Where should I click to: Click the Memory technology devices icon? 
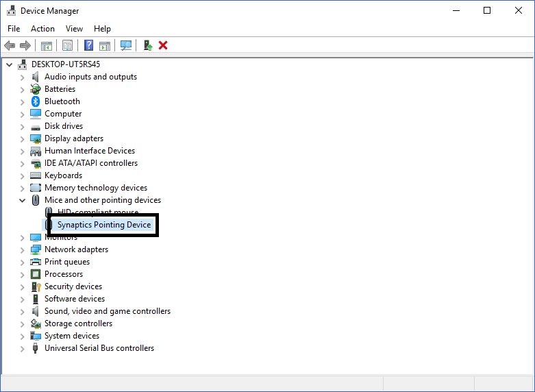(x=36, y=188)
